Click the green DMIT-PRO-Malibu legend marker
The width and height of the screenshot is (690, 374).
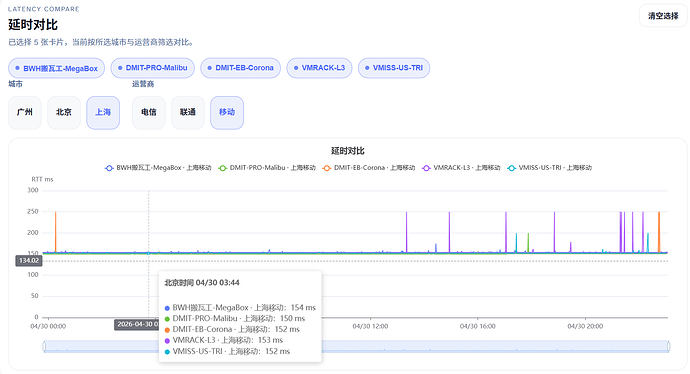click(x=223, y=168)
